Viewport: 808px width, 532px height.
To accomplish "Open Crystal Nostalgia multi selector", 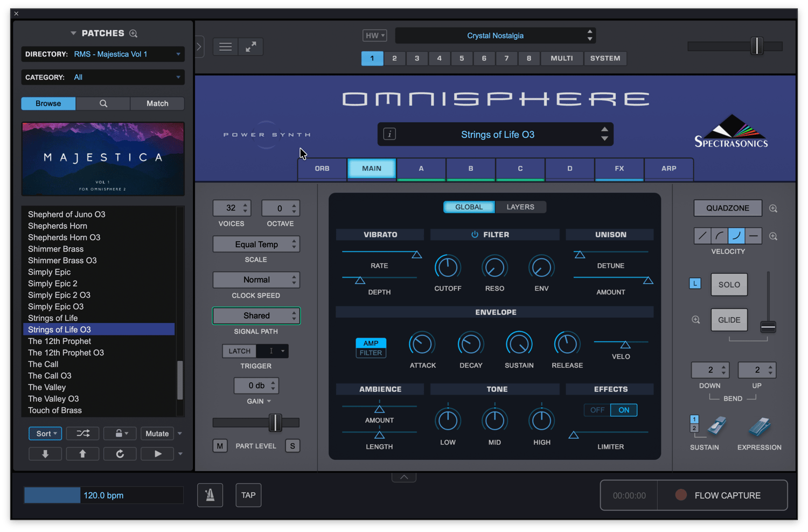I will 495,36.
